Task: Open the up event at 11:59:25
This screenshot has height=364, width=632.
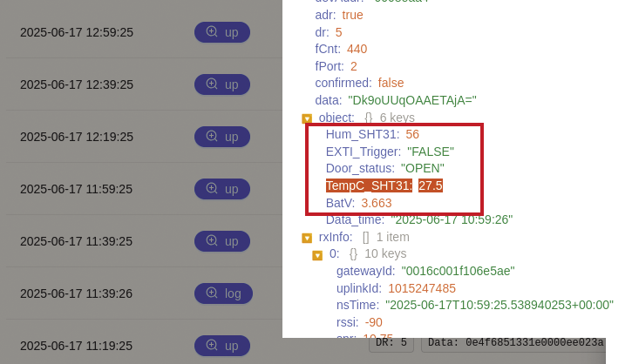Action: tap(222, 189)
